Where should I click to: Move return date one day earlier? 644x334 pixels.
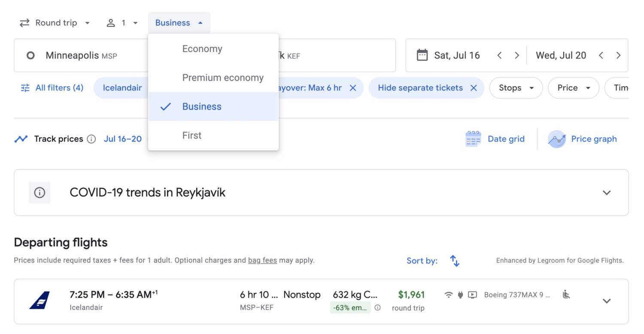(601, 55)
